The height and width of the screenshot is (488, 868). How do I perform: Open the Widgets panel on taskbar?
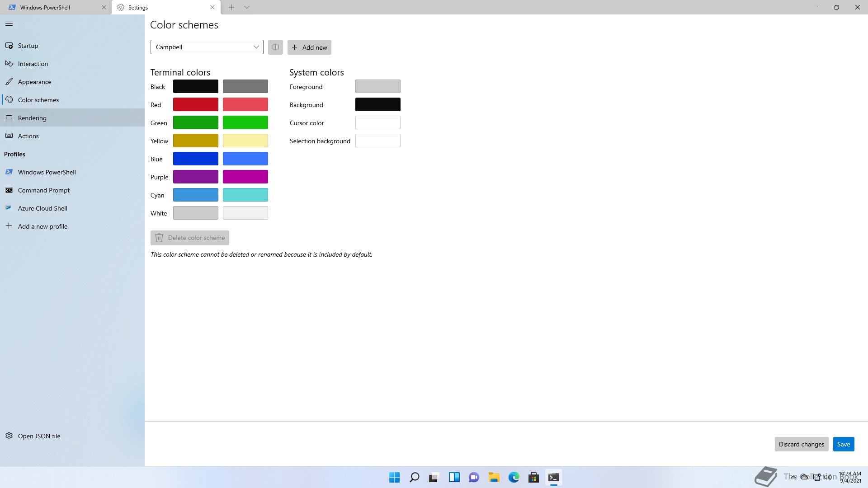click(454, 477)
